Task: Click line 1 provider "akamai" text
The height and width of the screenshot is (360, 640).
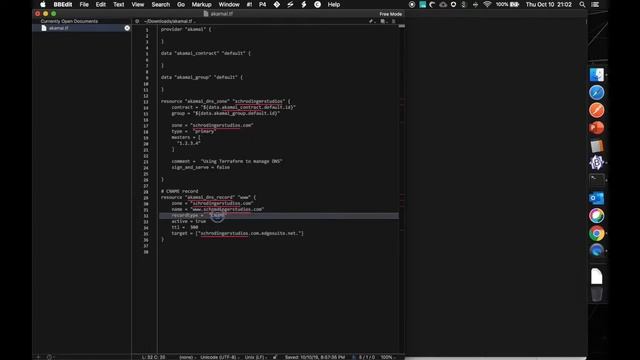Action: coord(186,29)
